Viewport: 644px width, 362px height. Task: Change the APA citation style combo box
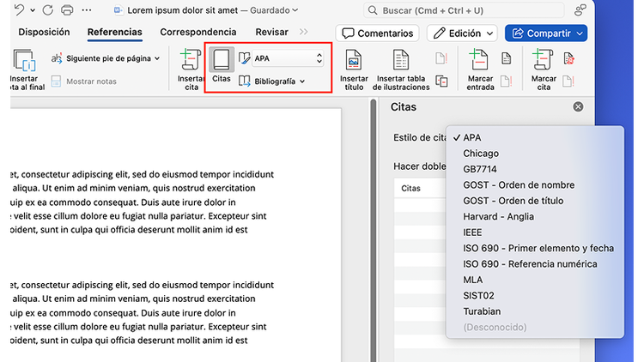point(288,58)
